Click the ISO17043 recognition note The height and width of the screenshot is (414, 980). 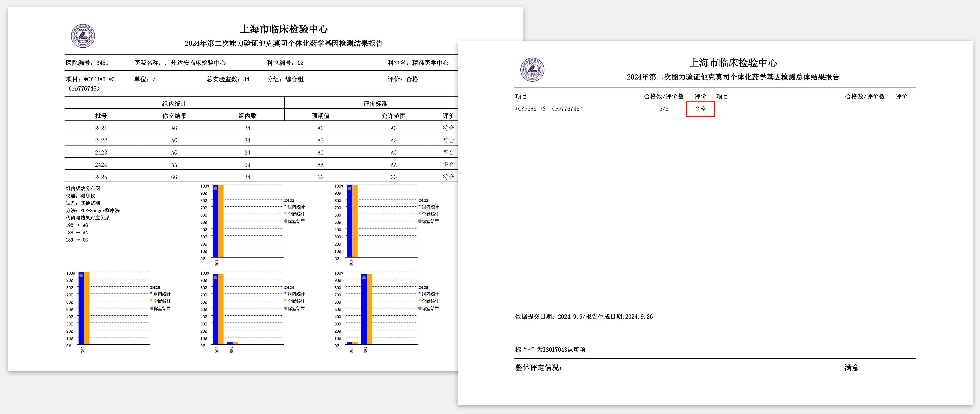(x=550, y=349)
